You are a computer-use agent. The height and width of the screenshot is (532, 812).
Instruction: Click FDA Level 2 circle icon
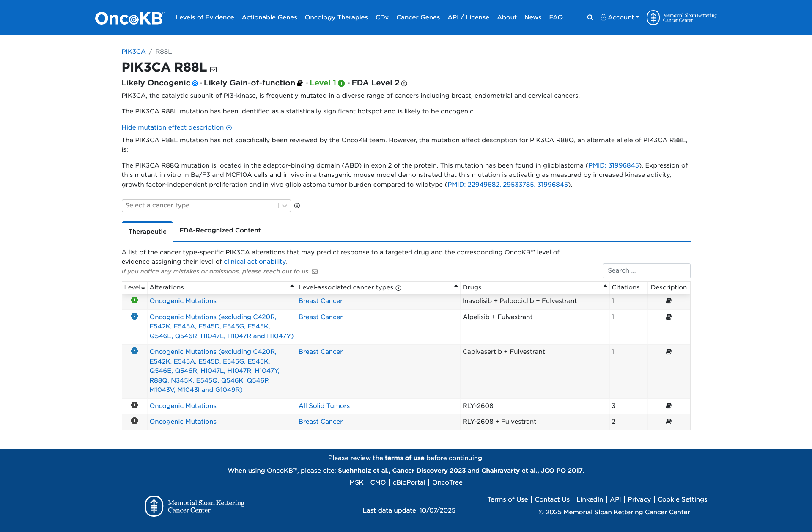(404, 83)
